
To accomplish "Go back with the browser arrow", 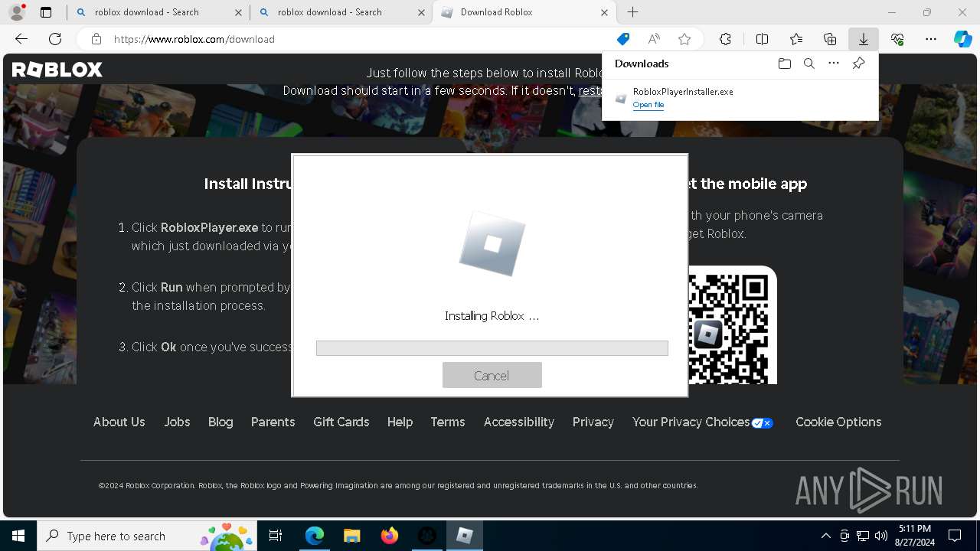I will point(21,39).
